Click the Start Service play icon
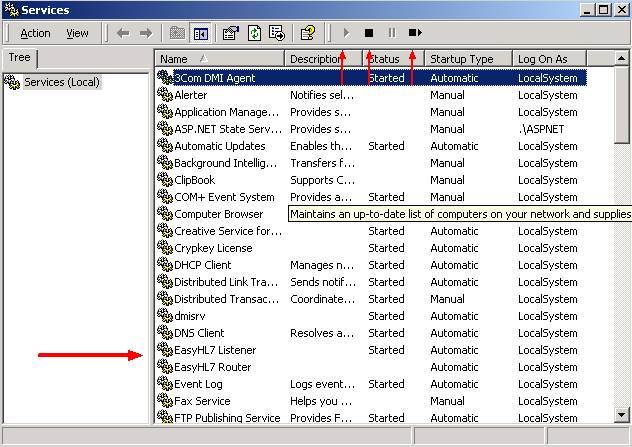Image resolution: width=632 pixels, height=447 pixels. tap(346, 33)
